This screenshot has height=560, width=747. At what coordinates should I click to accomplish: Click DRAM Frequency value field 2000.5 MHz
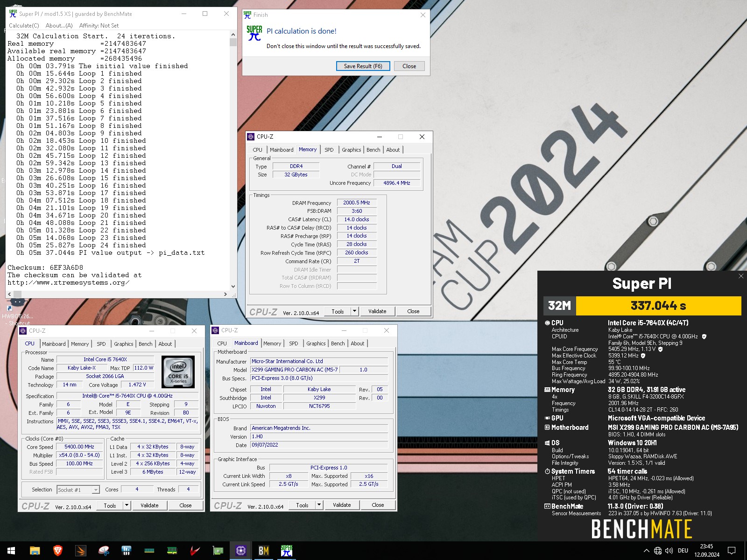click(357, 203)
